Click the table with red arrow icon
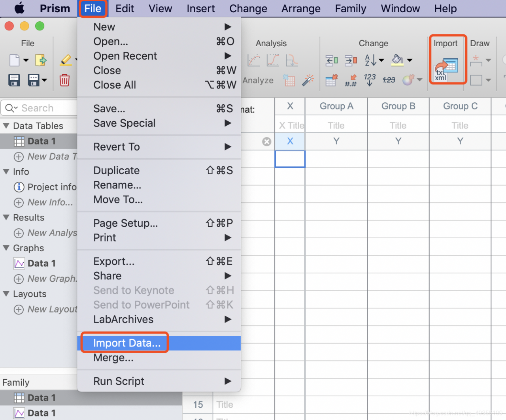Viewport: 506px width, 420px height. pos(331,80)
